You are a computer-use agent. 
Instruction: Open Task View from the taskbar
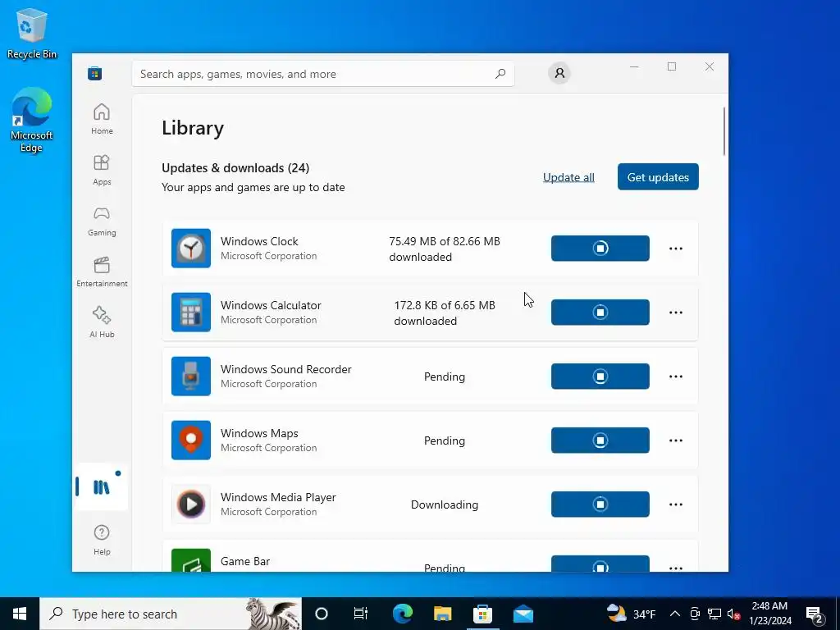361,614
